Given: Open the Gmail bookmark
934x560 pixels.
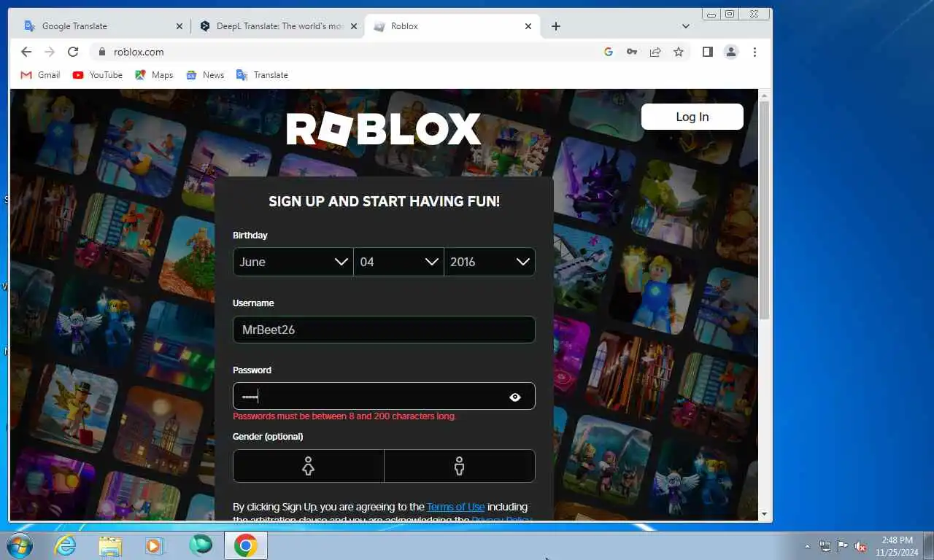Looking at the screenshot, I should pos(40,75).
